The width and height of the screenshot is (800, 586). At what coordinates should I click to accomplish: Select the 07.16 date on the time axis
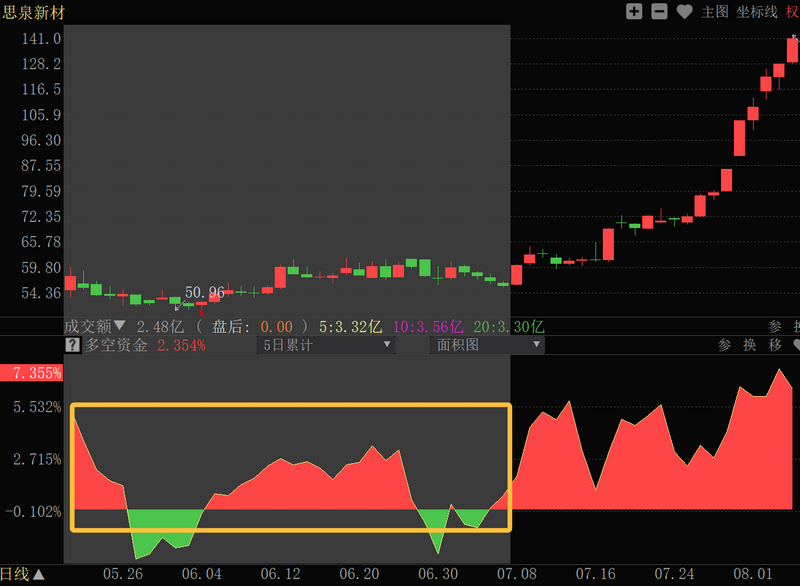pyautogui.click(x=596, y=574)
